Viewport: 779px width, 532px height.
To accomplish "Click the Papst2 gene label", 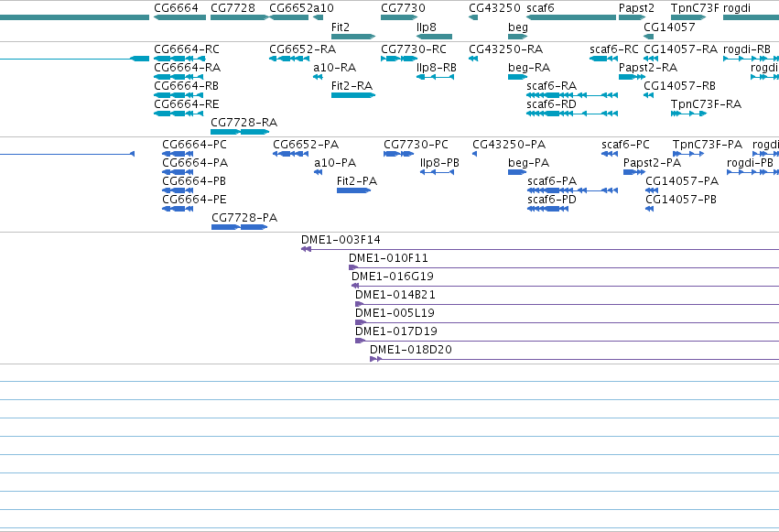I will [x=636, y=8].
